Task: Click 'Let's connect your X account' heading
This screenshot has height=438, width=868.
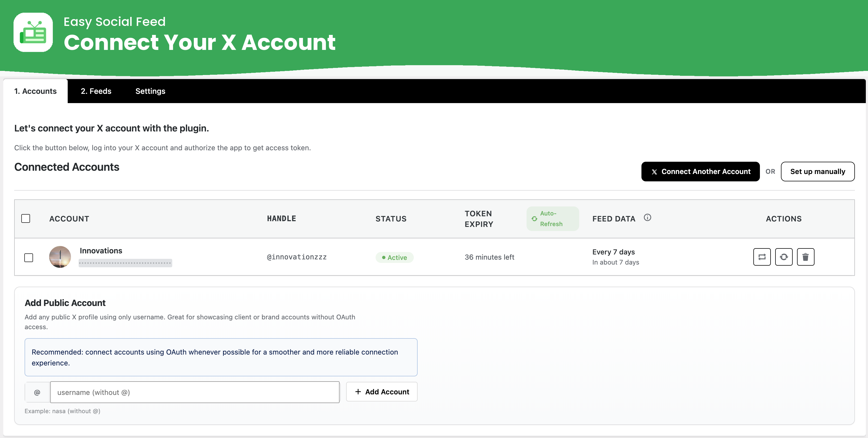Action: pos(112,128)
